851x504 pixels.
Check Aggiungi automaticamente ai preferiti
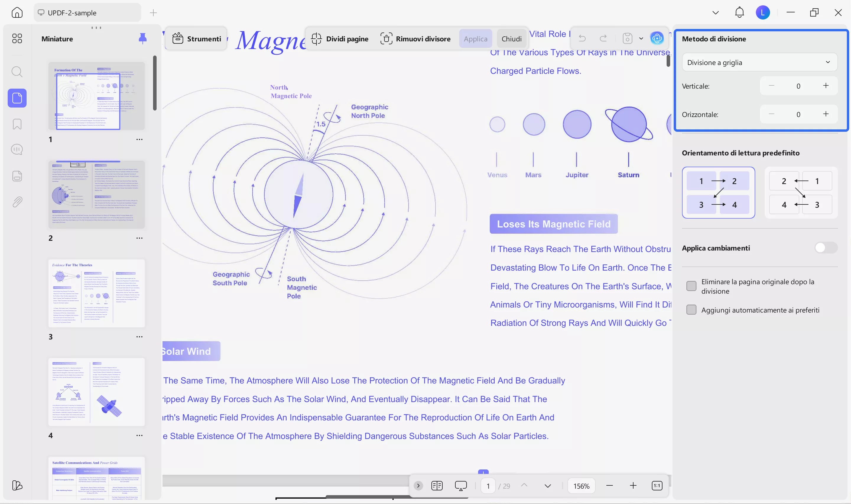point(692,309)
